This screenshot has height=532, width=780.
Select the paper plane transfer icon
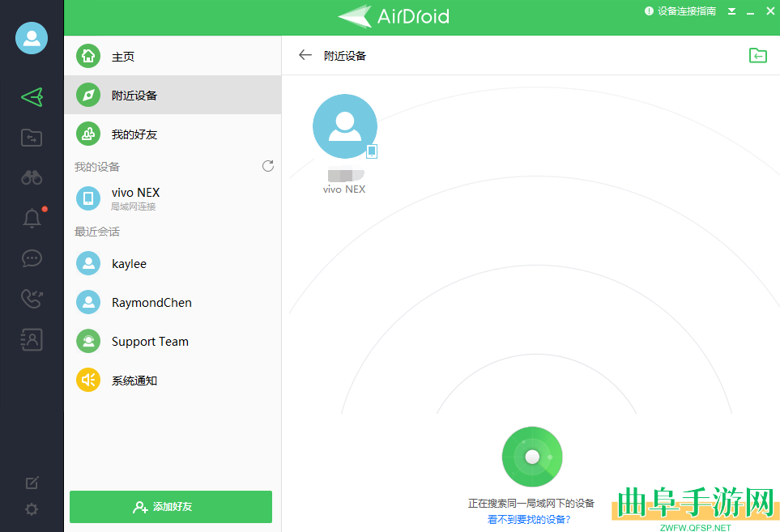pyautogui.click(x=32, y=97)
